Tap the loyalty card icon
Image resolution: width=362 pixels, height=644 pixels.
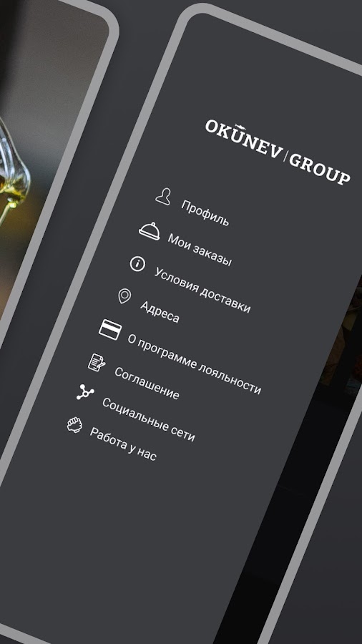click(110, 329)
